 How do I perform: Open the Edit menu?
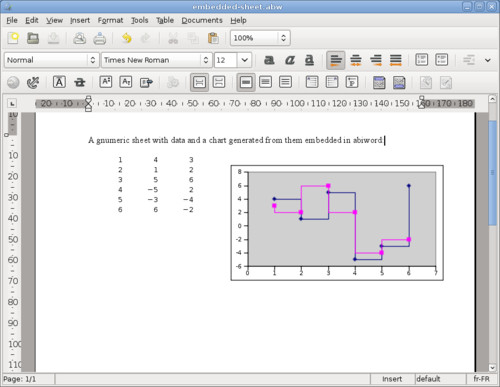[x=32, y=20]
